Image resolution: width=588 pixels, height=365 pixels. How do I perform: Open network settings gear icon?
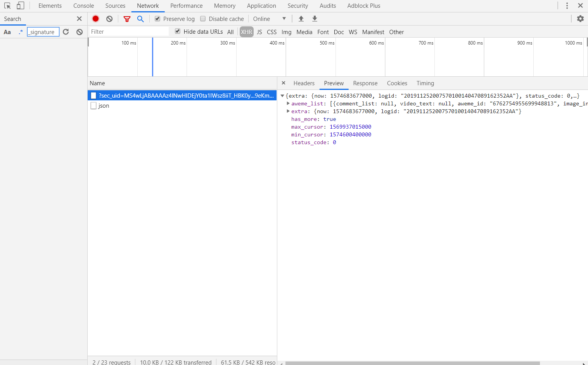point(580,19)
